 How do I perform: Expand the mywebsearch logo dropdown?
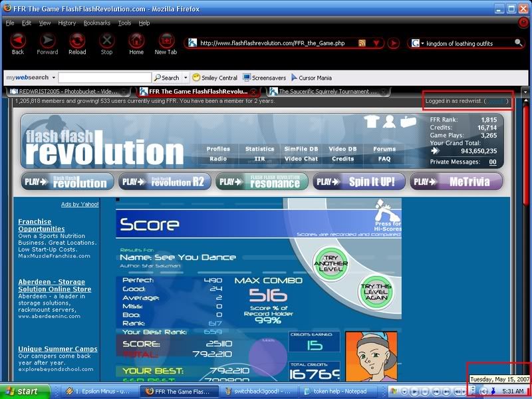tap(53, 78)
